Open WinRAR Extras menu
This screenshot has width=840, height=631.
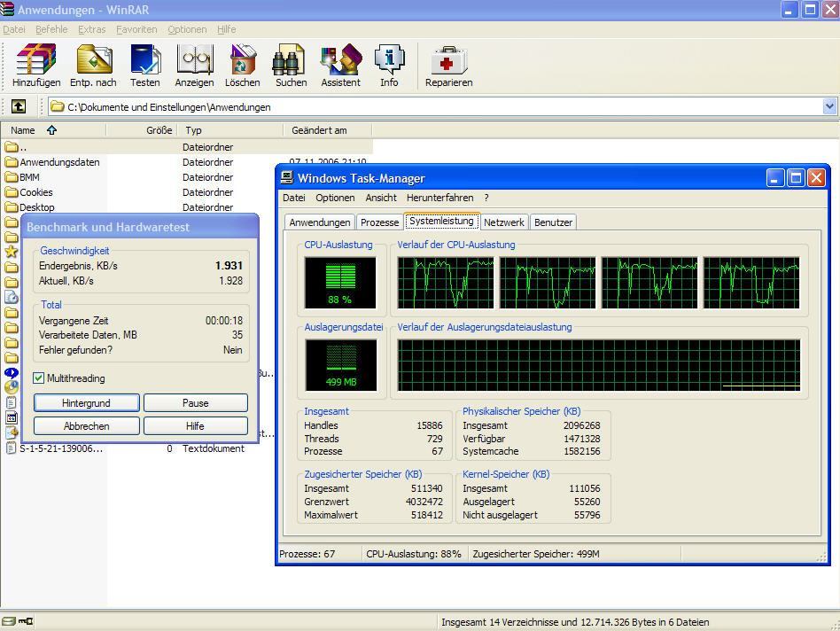pyautogui.click(x=91, y=29)
